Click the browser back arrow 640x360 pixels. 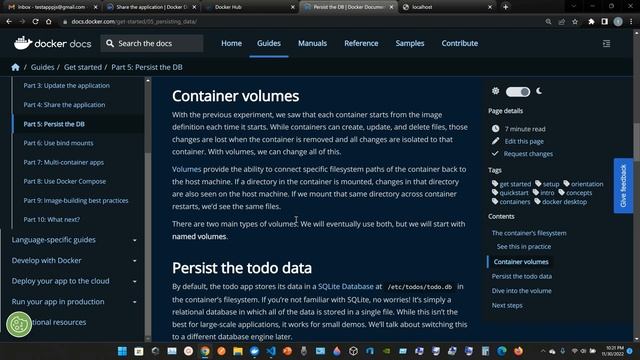click(9, 22)
